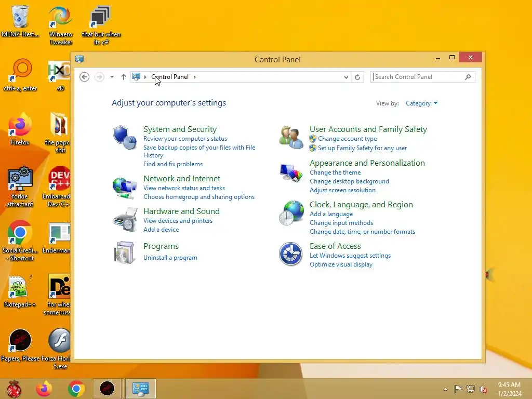Screen dimensions: 532x399
Task: Click the muted volume tray icon
Action: (x=483, y=389)
